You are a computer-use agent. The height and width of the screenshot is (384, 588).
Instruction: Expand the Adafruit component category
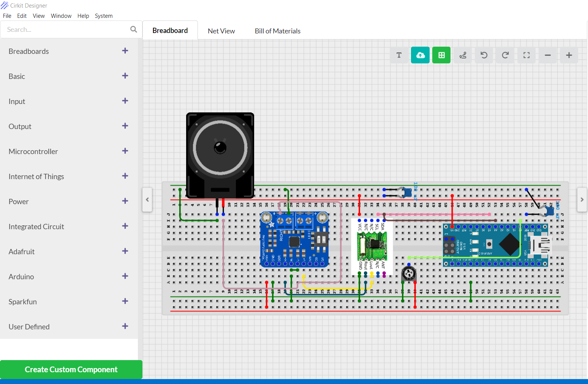pos(125,251)
